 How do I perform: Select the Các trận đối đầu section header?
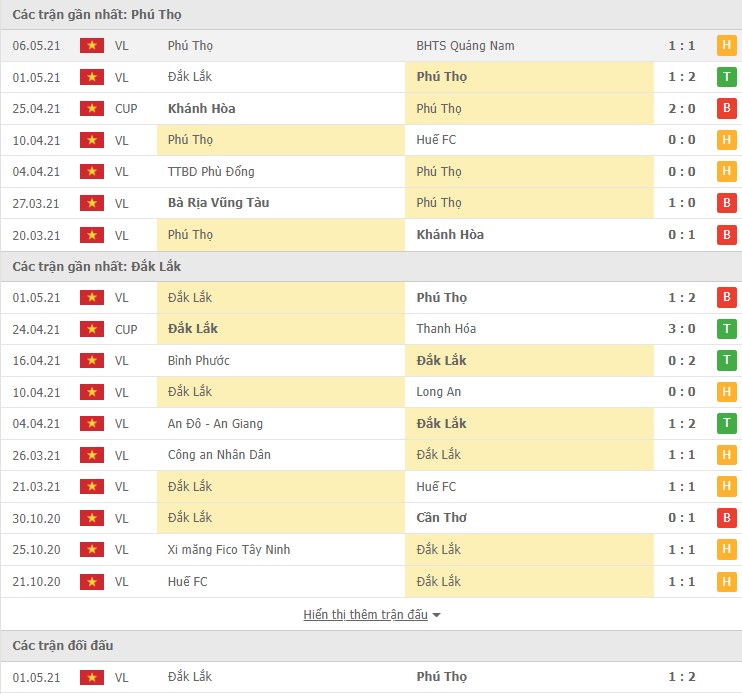(x=63, y=646)
